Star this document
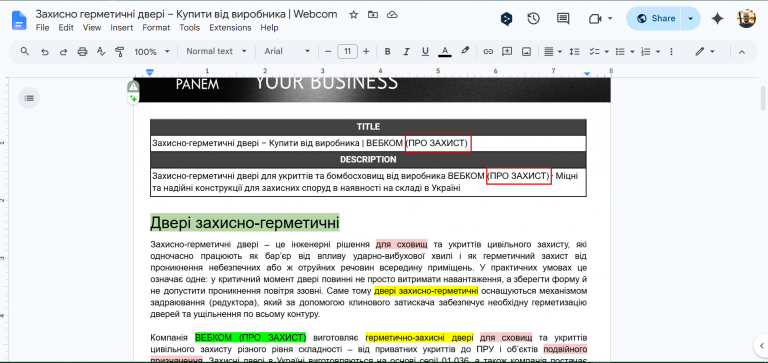768x363 pixels. tap(354, 15)
